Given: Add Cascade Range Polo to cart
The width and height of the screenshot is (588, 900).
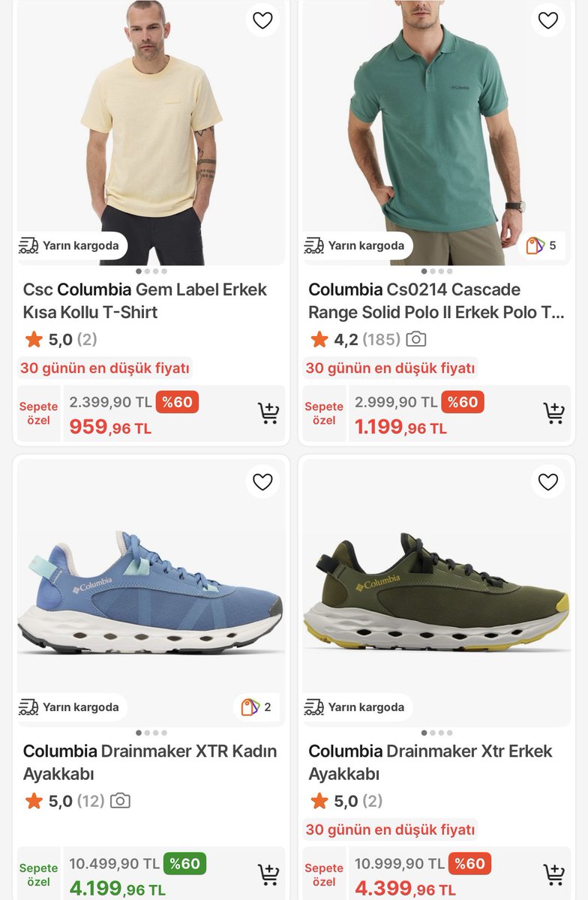Looking at the screenshot, I should pos(554,413).
